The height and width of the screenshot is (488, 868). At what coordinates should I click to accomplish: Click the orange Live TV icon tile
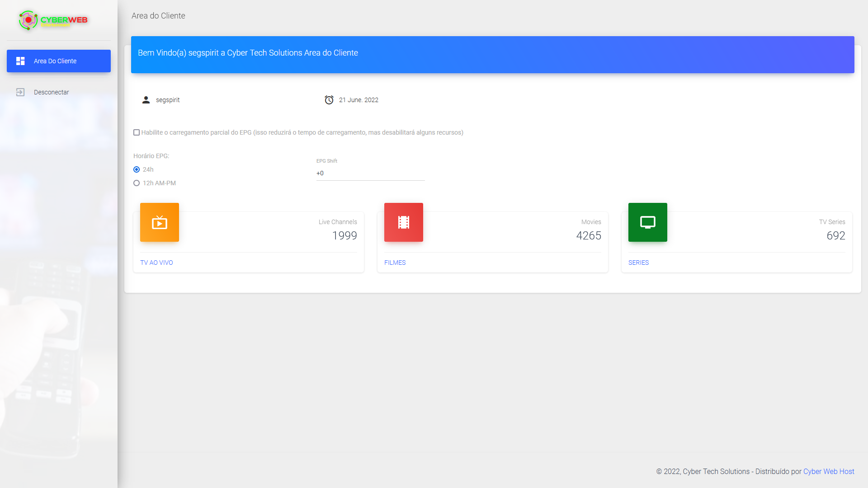click(x=160, y=222)
